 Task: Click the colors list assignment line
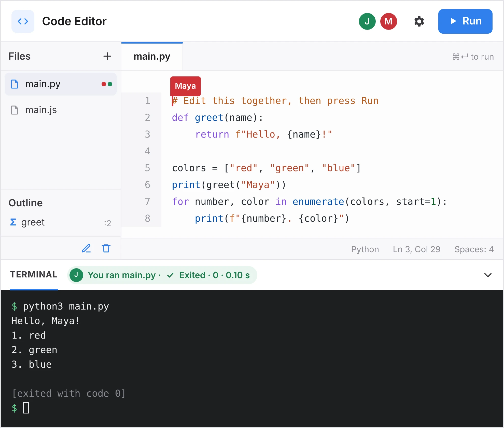pyautogui.click(x=267, y=168)
